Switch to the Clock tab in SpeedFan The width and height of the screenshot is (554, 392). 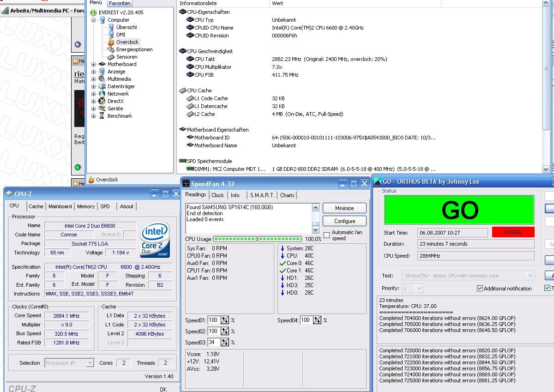point(217,195)
